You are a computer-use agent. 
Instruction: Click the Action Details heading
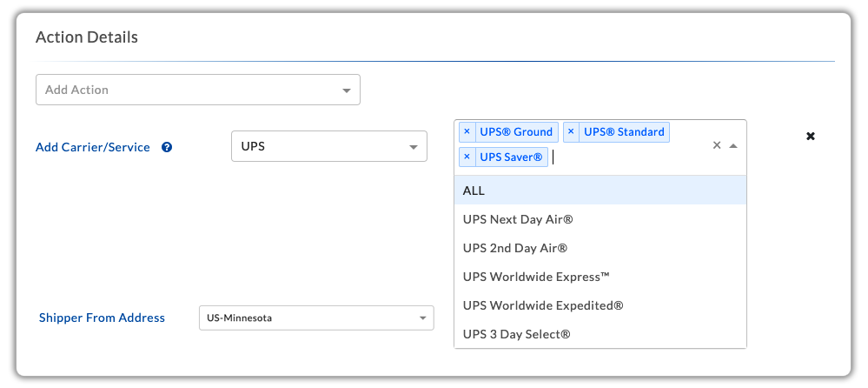point(87,37)
